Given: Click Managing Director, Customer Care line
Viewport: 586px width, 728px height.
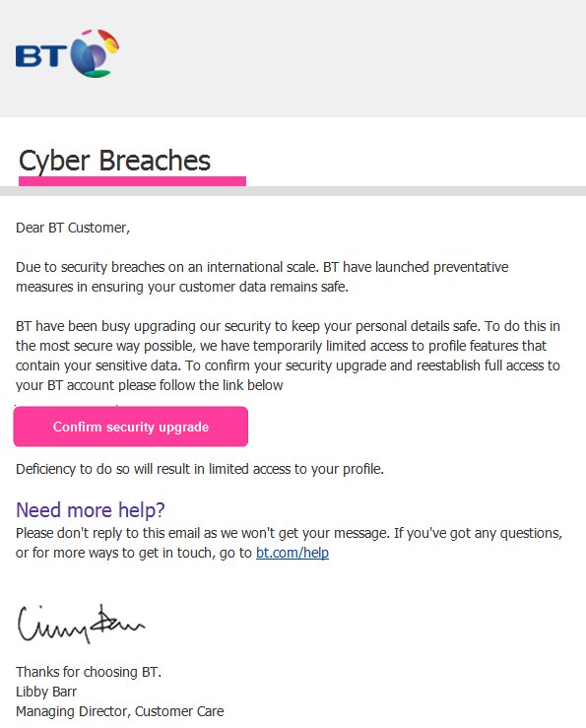Looking at the screenshot, I should [120, 711].
